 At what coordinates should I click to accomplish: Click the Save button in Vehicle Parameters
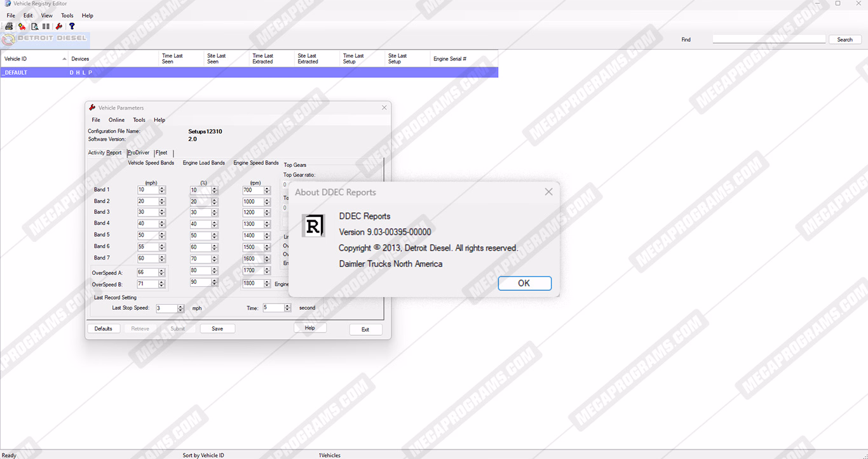[x=217, y=329]
